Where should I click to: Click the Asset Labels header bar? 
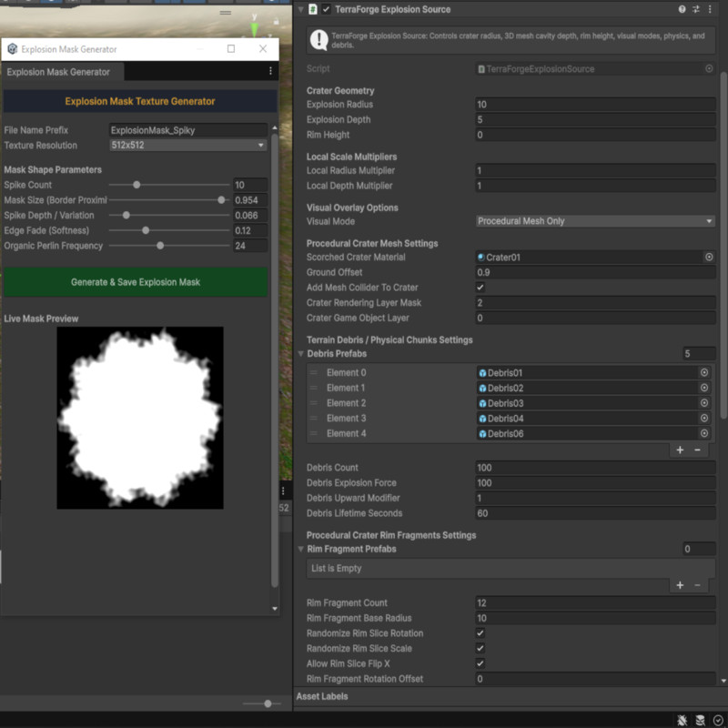pyautogui.click(x=511, y=696)
